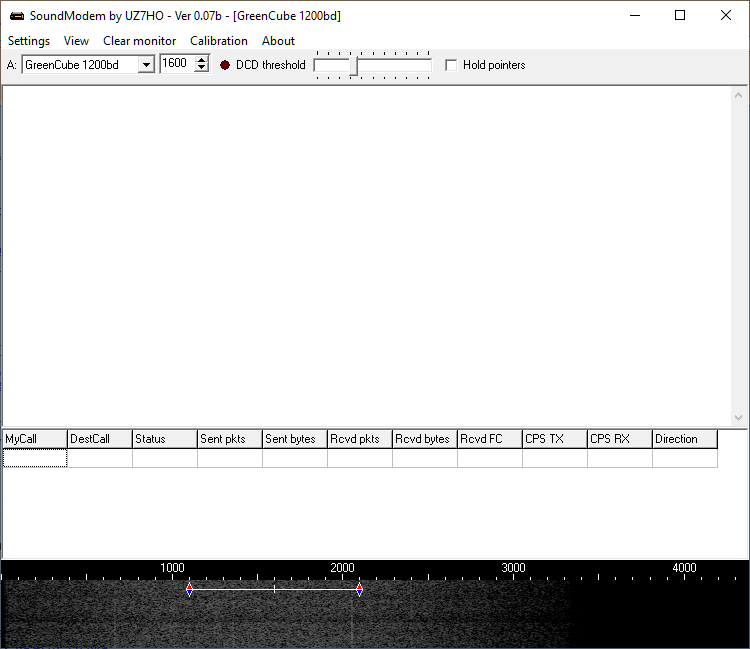This screenshot has width=750, height=649.
Task: Click the 1600 center frequency field
Action: pos(177,64)
